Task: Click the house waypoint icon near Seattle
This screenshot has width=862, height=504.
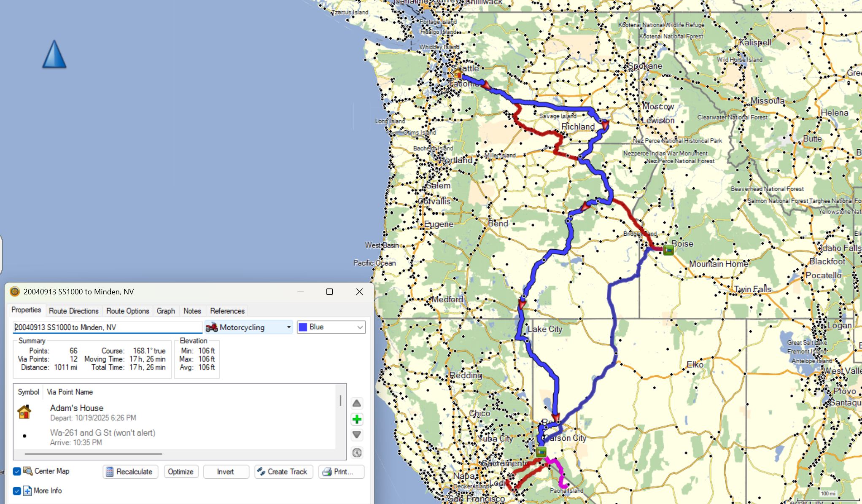Action: click(x=458, y=74)
